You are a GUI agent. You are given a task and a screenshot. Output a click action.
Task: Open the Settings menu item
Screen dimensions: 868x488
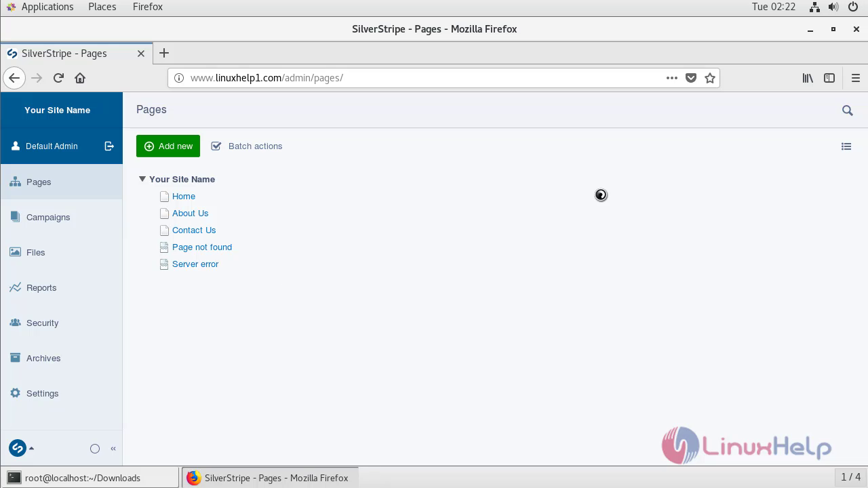[61, 393]
